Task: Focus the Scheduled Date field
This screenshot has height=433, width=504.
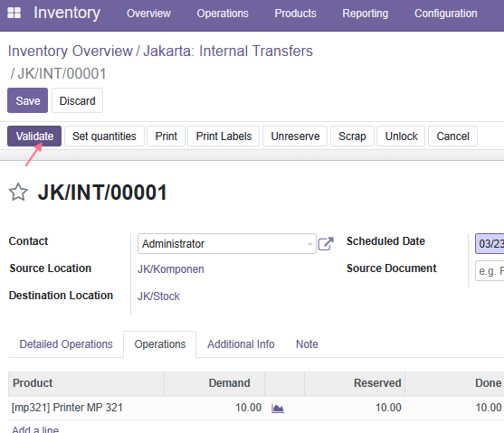Action: (x=490, y=243)
